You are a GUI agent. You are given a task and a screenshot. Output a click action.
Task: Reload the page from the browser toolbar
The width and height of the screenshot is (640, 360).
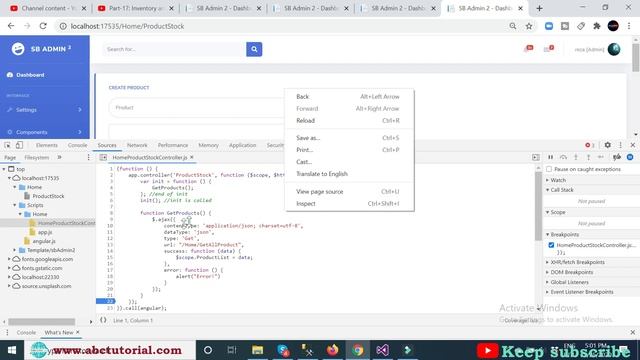tap(43, 26)
